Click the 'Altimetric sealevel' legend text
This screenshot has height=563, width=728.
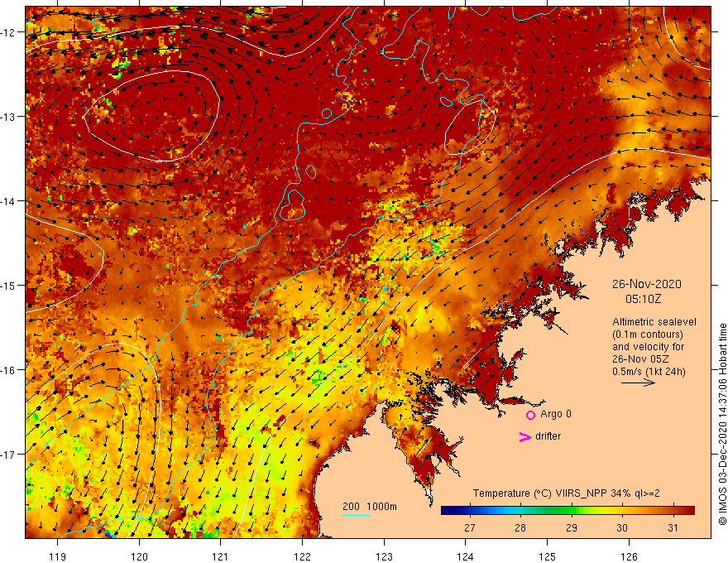click(654, 321)
